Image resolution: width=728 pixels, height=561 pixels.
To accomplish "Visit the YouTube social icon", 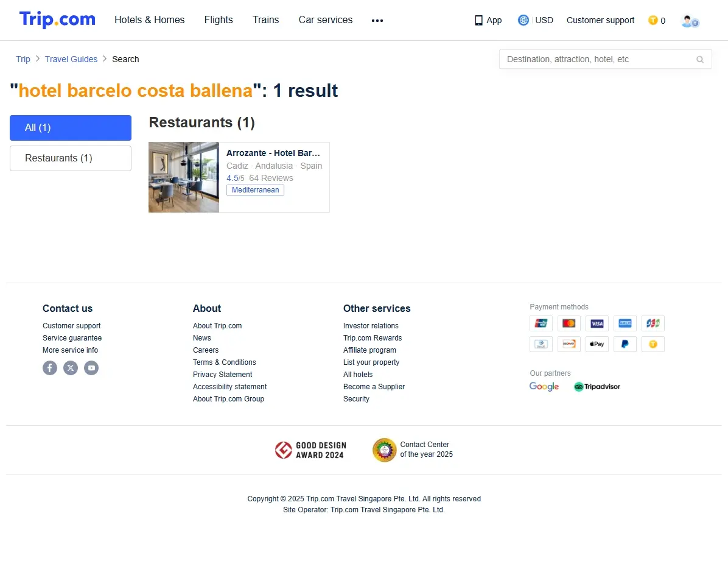I will (91, 368).
